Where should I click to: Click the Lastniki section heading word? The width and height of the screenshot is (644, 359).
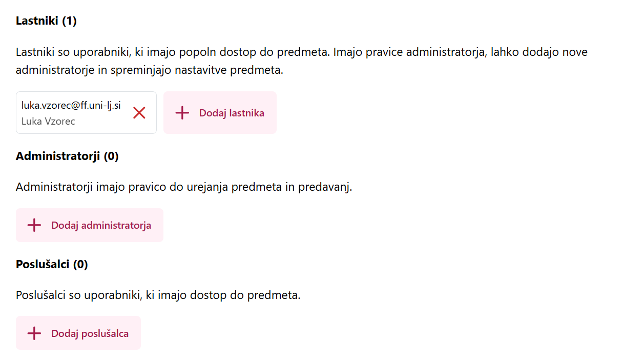pos(37,21)
